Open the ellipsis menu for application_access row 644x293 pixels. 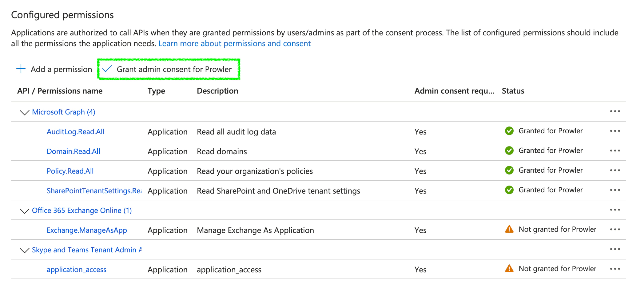coord(615,268)
